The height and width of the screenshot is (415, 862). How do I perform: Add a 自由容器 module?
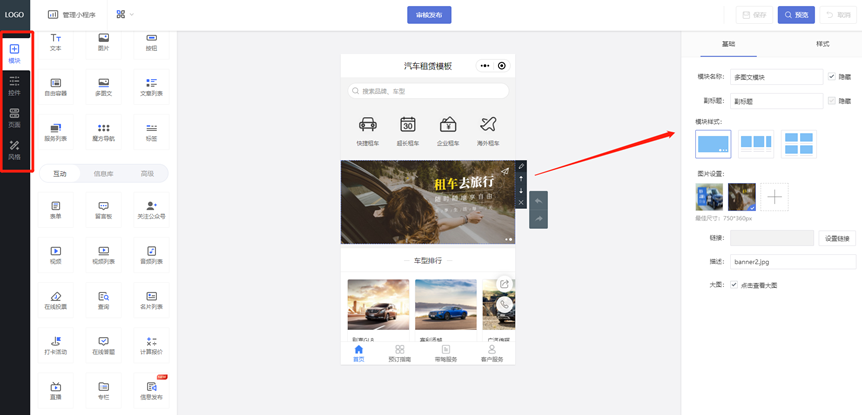[x=56, y=87]
